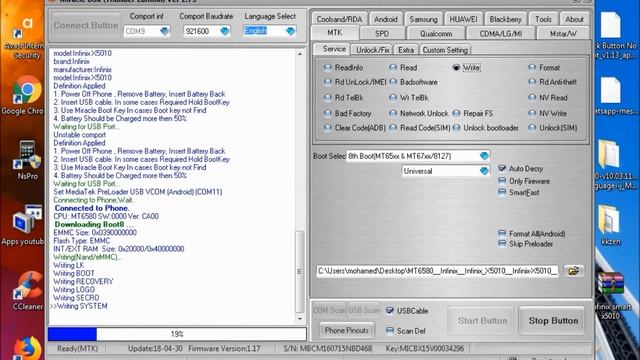Click the 'Connected to Phone.' log line

point(92,208)
